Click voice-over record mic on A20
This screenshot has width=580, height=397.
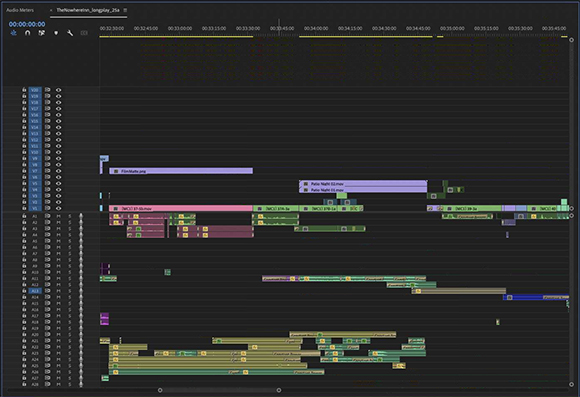[81, 334]
